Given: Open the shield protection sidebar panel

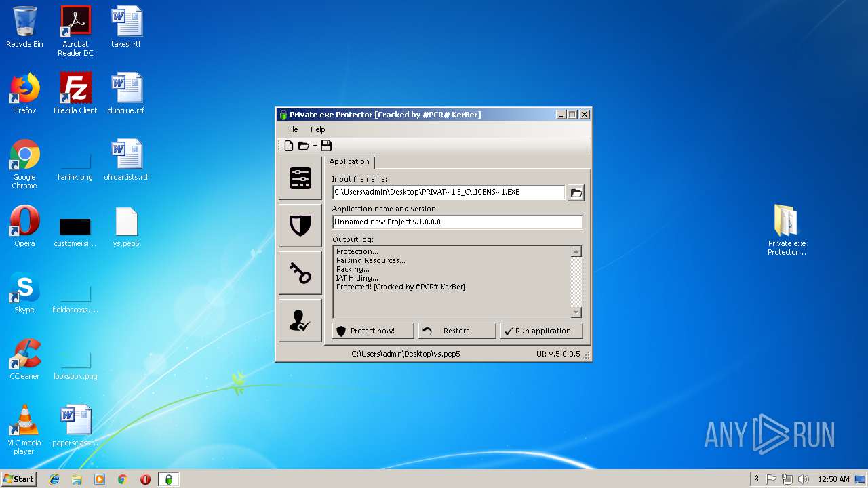Looking at the screenshot, I should [300, 226].
